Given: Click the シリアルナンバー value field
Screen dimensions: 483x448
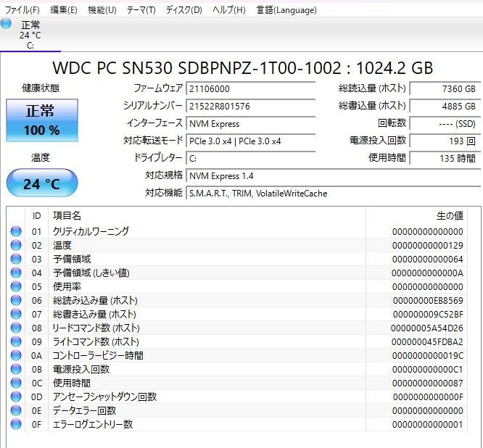Looking at the screenshot, I should [x=250, y=106].
